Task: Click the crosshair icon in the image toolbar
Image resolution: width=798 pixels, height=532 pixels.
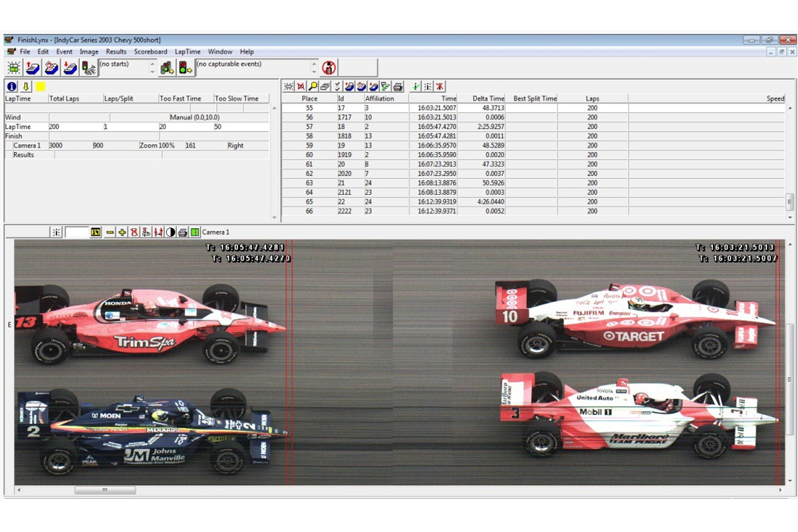Action: [57, 232]
